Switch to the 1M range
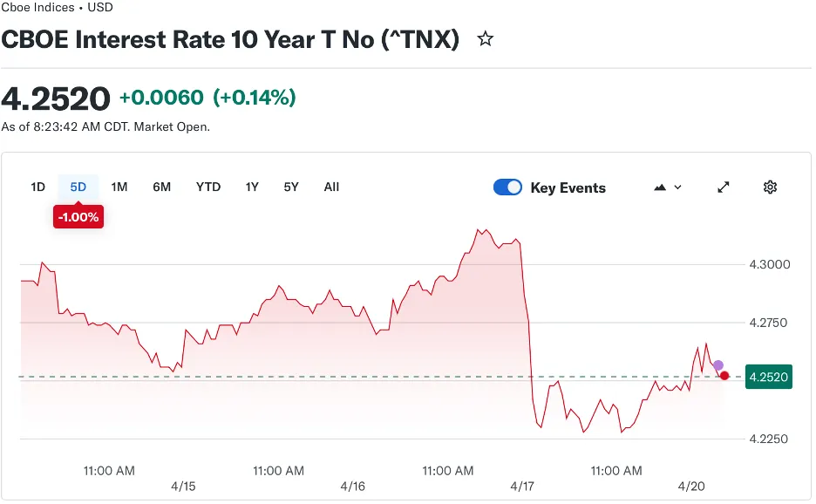This screenshot has width=816, height=504. [119, 187]
